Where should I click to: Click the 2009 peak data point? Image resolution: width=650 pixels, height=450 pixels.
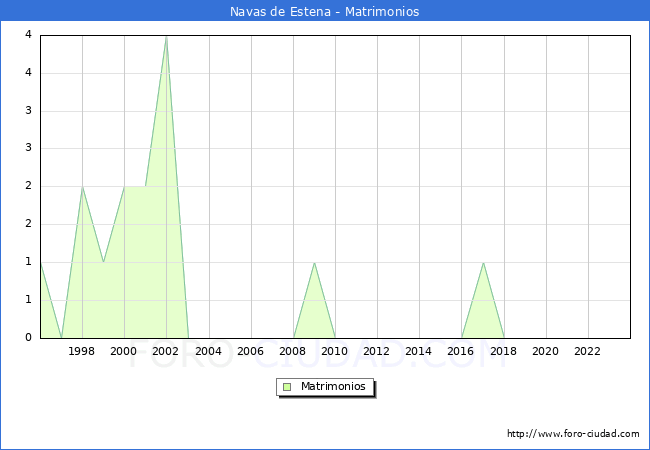point(315,263)
